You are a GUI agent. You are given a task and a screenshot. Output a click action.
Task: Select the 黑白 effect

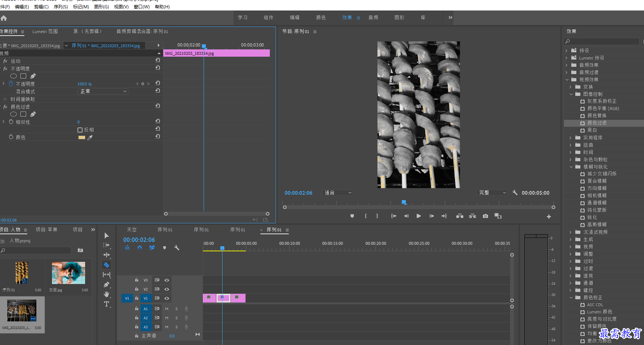click(x=592, y=130)
